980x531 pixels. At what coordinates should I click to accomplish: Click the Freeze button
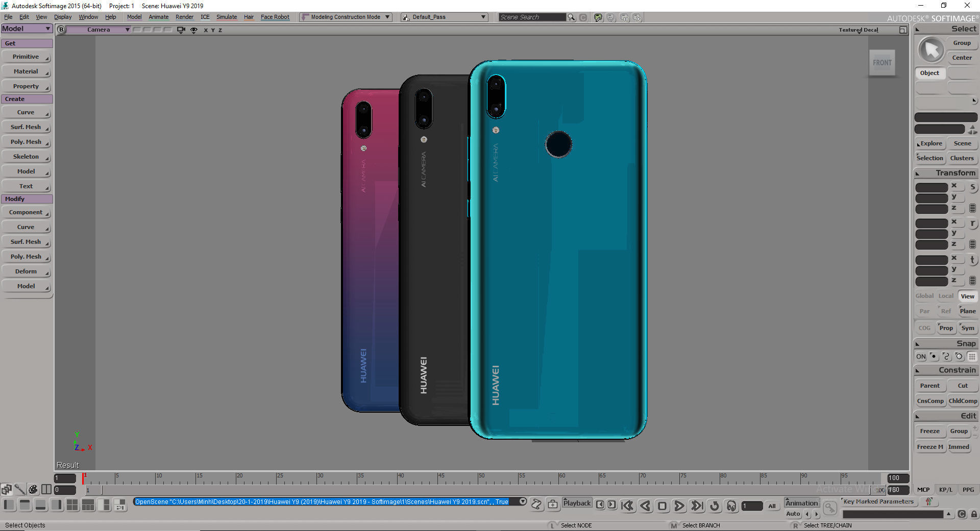[929, 432]
